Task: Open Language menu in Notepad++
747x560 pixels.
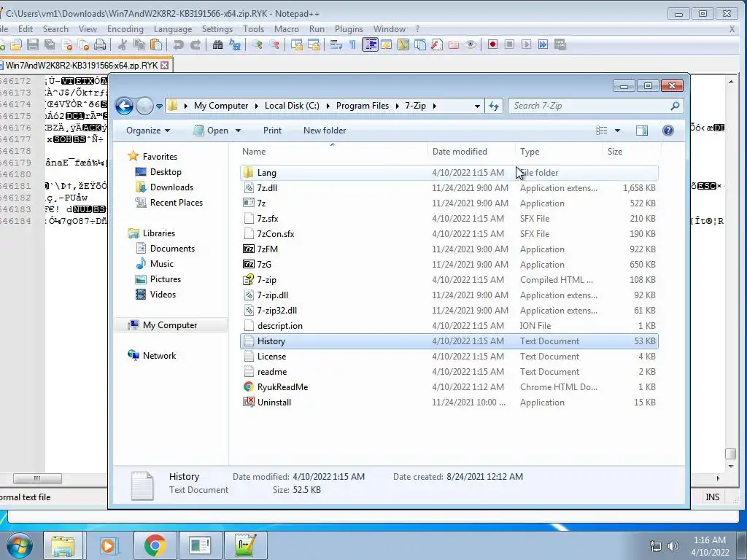Action: 173,29
